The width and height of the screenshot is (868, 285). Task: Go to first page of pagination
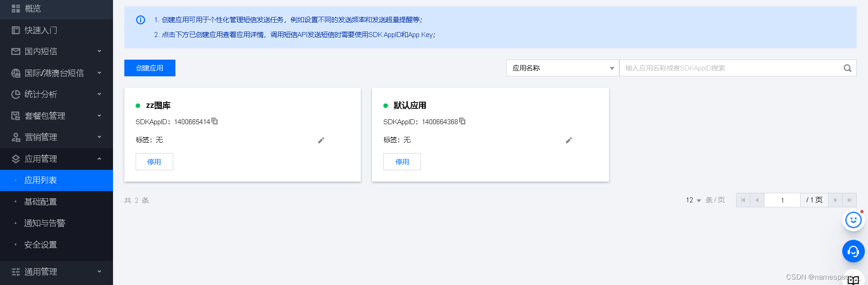(743, 200)
